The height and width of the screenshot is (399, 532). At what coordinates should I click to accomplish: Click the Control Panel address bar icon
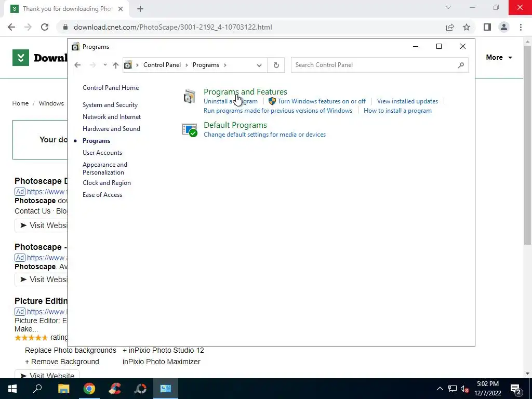pos(128,65)
